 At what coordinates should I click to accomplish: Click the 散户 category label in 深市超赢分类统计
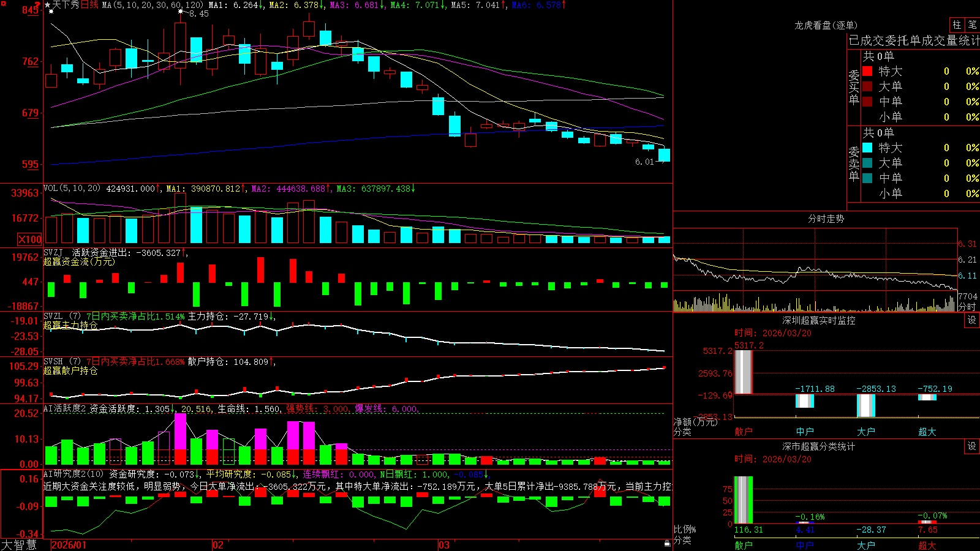point(744,545)
